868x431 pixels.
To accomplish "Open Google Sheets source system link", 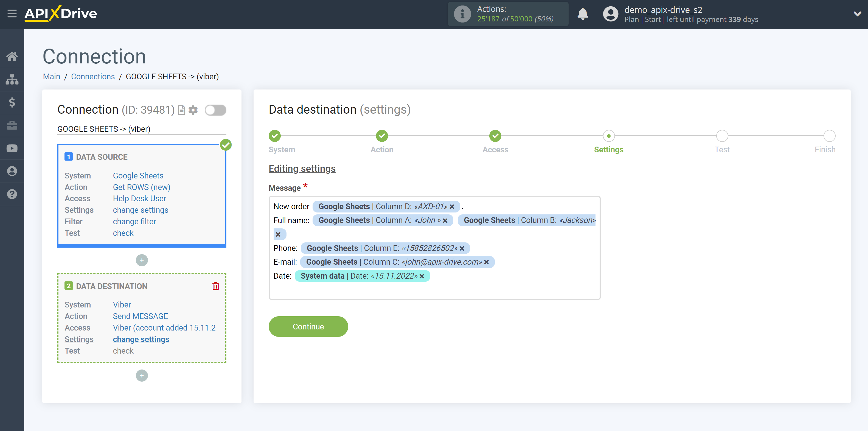I will [x=138, y=176].
